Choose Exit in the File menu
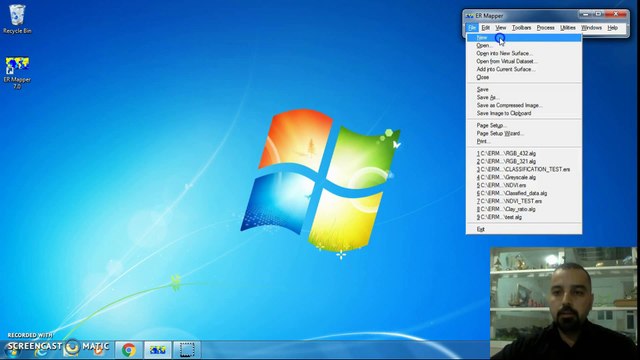 [524, 229]
